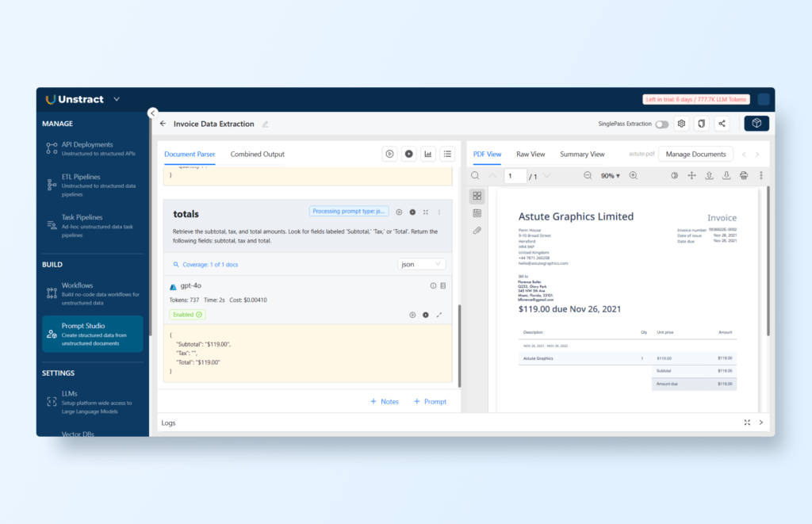Viewport: 812px width, 524px height.
Task: Click the Manage Documents button
Action: click(695, 154)
